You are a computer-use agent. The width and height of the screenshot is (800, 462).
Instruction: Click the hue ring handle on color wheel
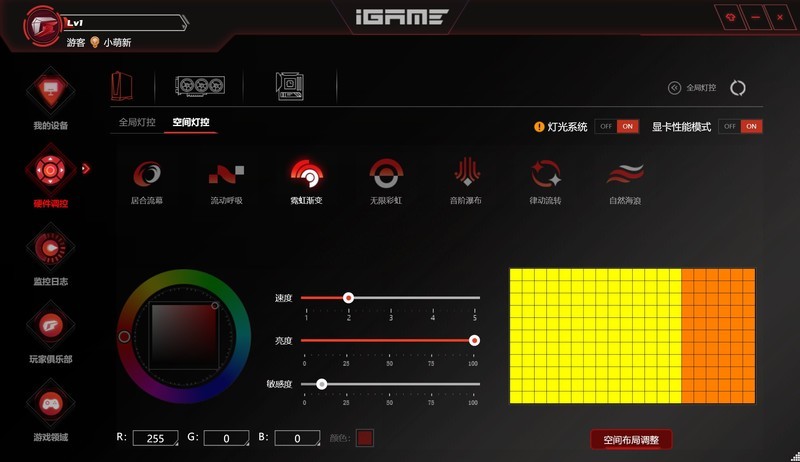coord(124,337)
